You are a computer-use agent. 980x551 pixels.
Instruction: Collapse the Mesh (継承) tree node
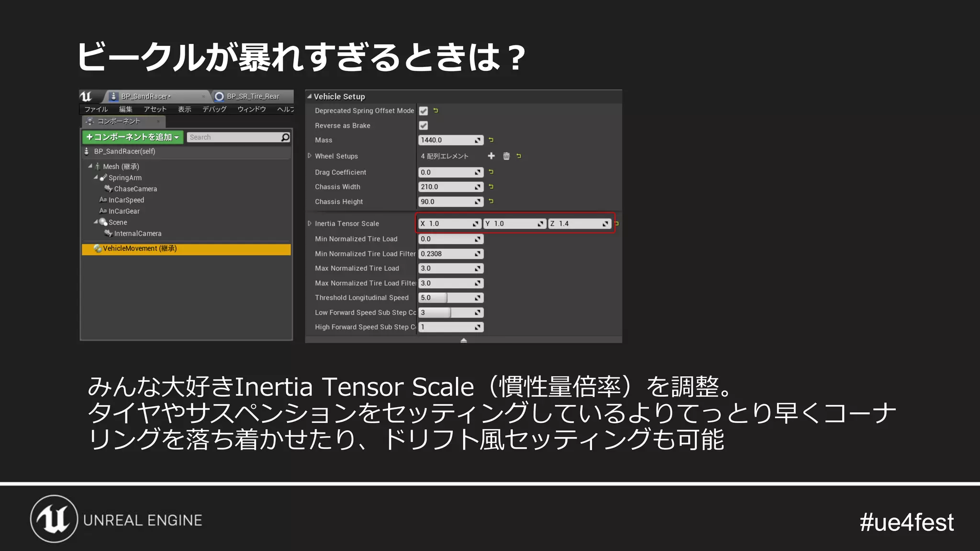coord(90,166)
